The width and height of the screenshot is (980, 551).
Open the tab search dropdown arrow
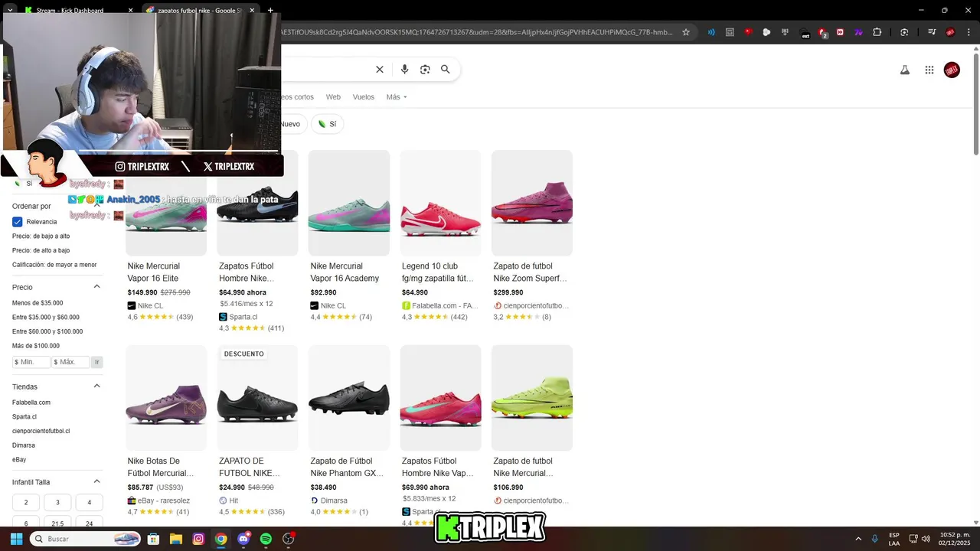(x=10, y=10)
